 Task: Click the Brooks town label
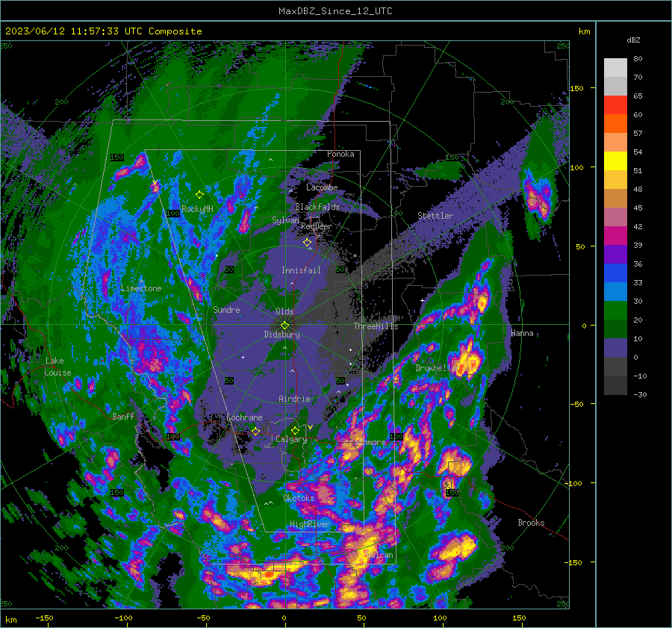point(531,523)
